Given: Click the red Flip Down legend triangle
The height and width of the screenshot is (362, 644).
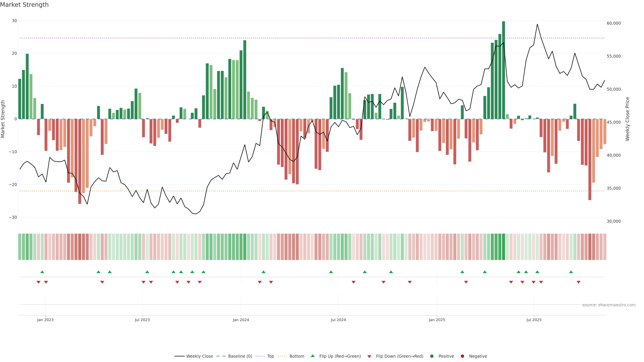Looking at the screenshot, I should tap(369, 356).
